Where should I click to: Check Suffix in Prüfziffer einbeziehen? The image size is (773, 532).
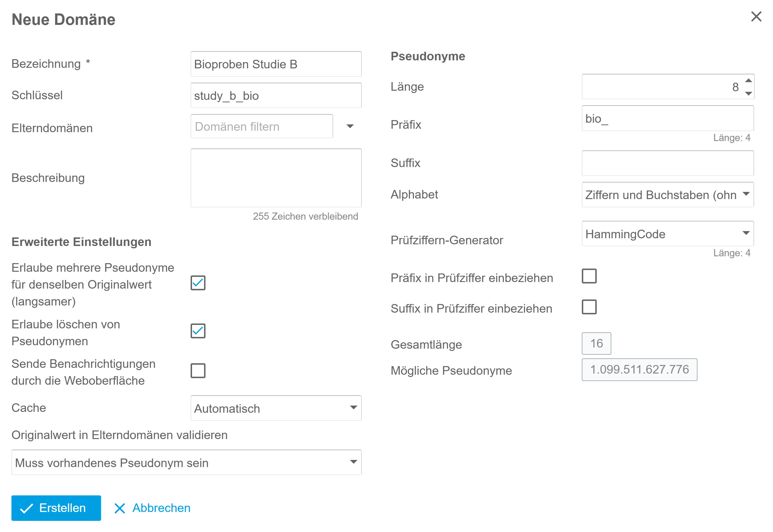click(589, 307)
